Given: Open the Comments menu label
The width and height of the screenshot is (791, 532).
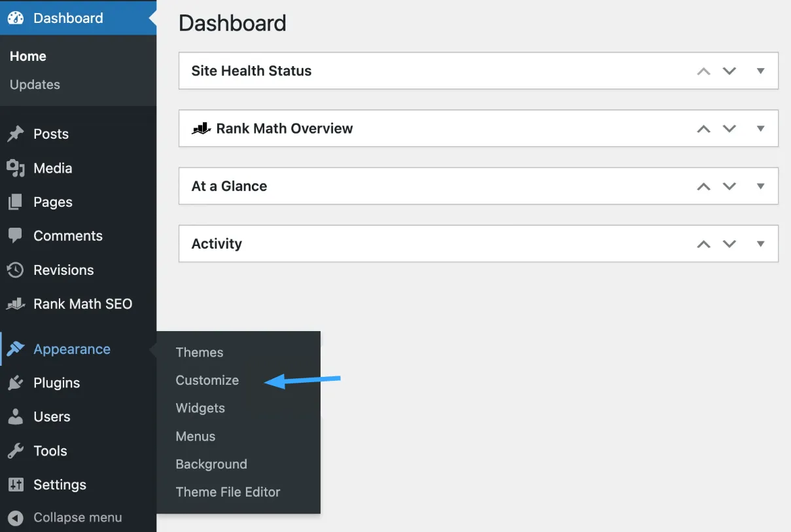Looking at the screenshot, I should click(68, 236).
